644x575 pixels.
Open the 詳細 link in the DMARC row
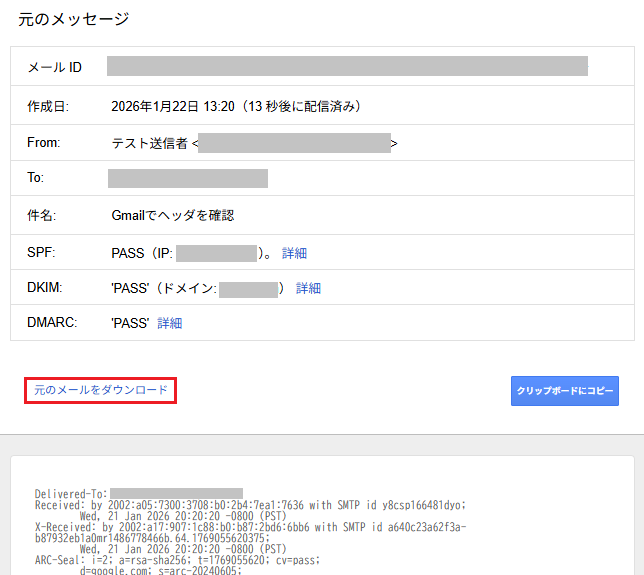pos(170,323)
